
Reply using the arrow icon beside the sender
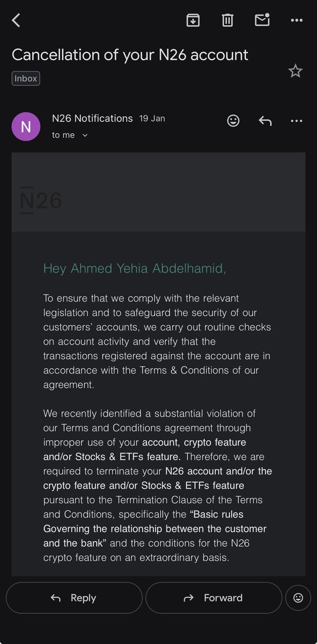coord(265,121)
